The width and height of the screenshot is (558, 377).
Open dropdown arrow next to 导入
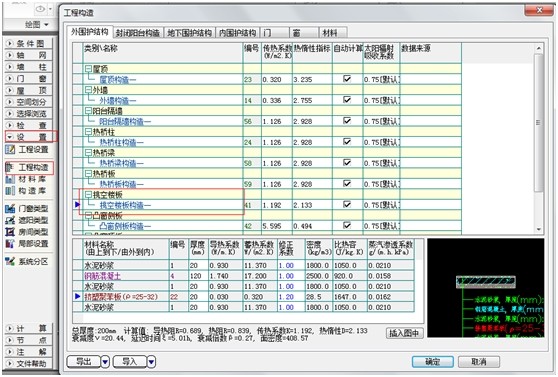click(x=152, y=362)
